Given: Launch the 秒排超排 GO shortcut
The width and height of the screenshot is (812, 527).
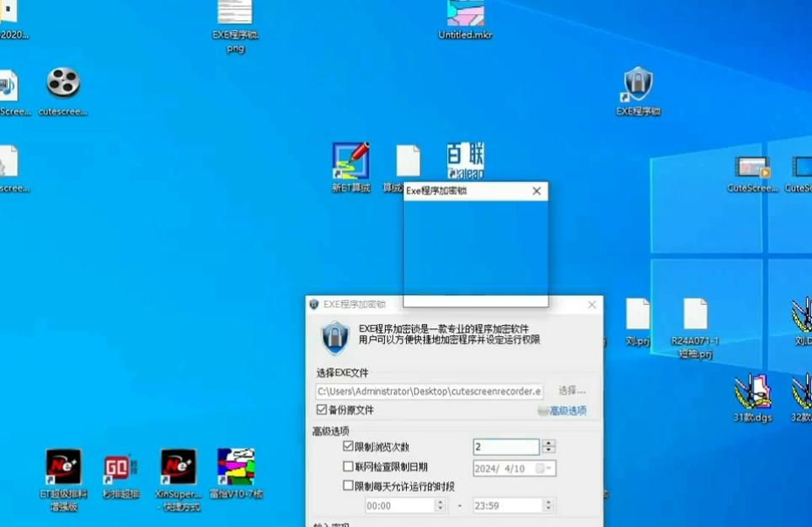Looking at the screenshot, I should tap(120, 476).
